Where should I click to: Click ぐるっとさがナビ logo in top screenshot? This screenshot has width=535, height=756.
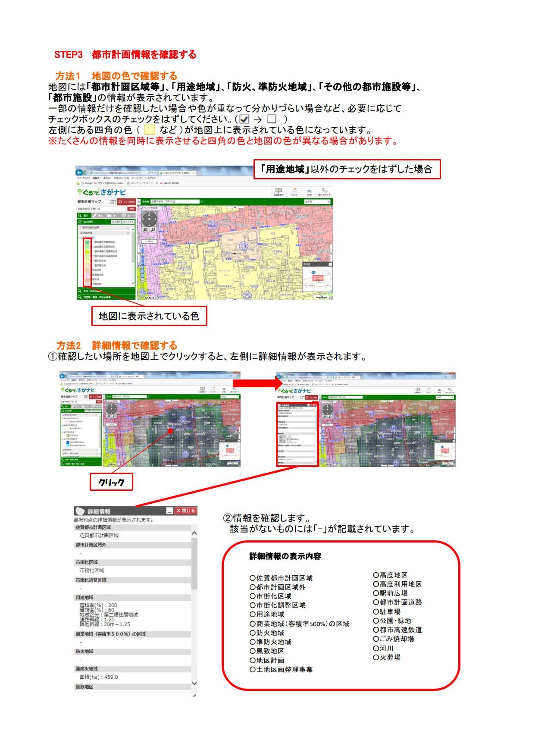click(x=102, y=192)
